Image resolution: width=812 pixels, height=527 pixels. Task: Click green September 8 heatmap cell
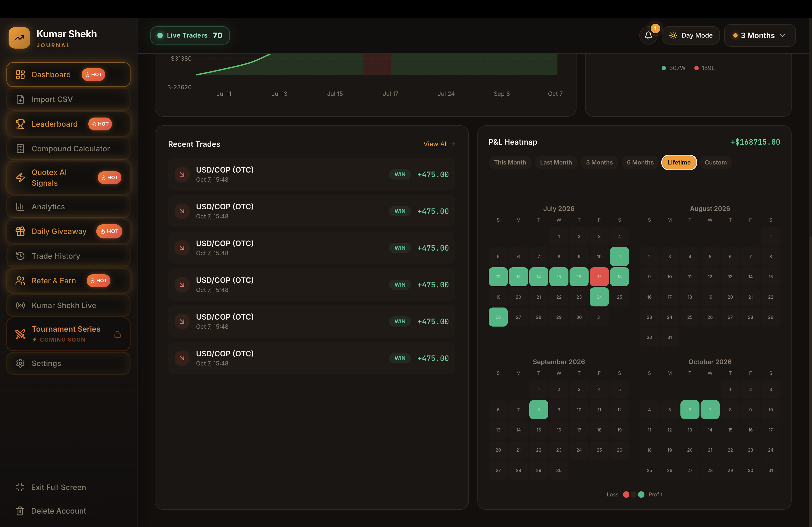click(538, 410)
